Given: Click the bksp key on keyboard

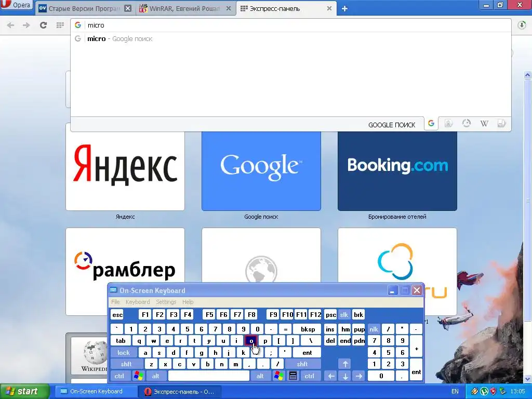Looking at the screenshot, I should [x=308, y=329].
